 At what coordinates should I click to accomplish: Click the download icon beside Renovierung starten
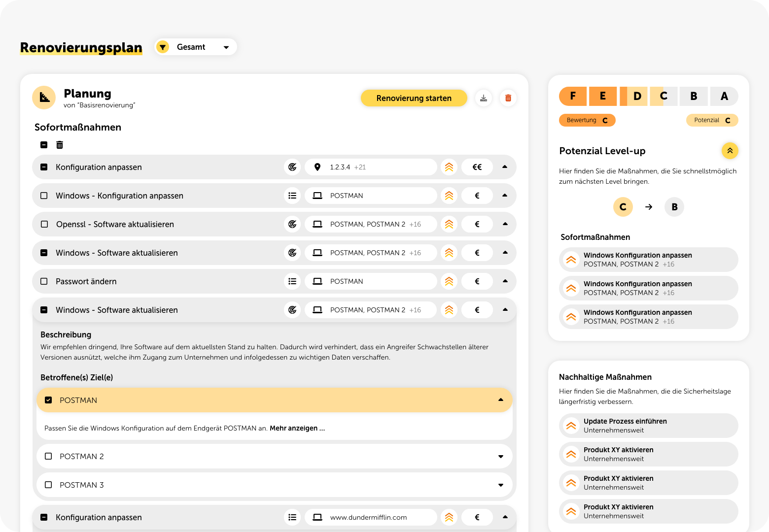[484, 98]
